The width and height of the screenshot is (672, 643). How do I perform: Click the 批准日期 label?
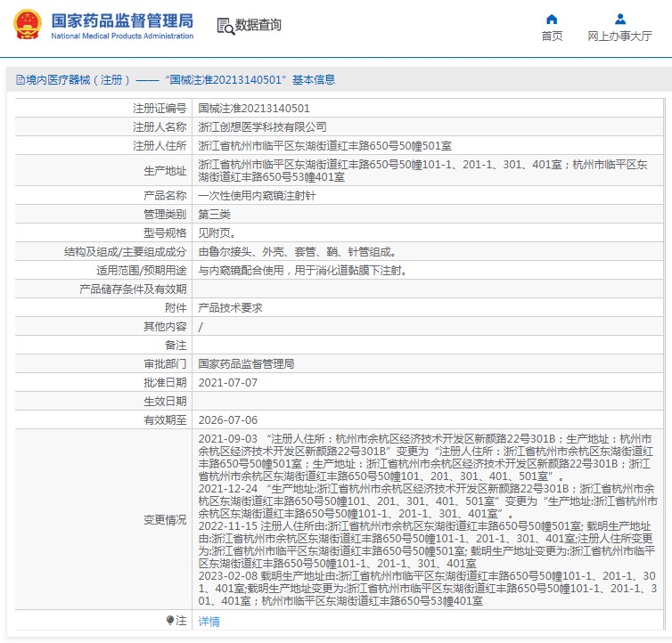pos(165,383)
